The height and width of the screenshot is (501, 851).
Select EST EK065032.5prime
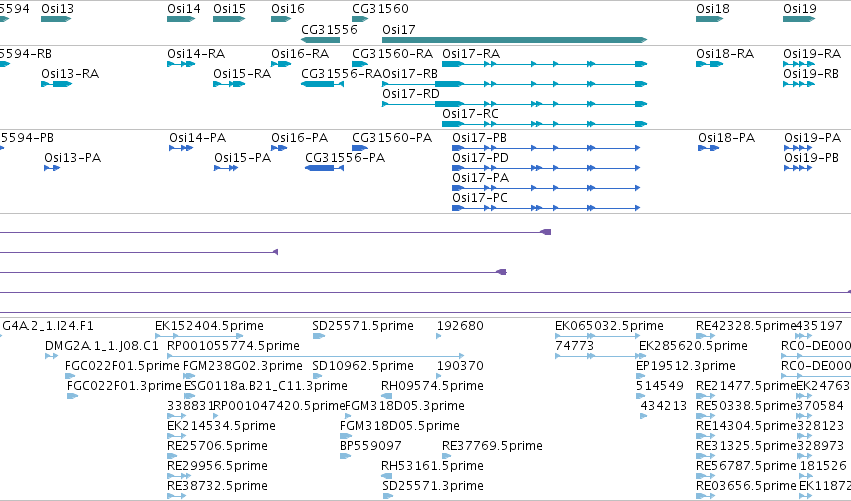[598, 337]
